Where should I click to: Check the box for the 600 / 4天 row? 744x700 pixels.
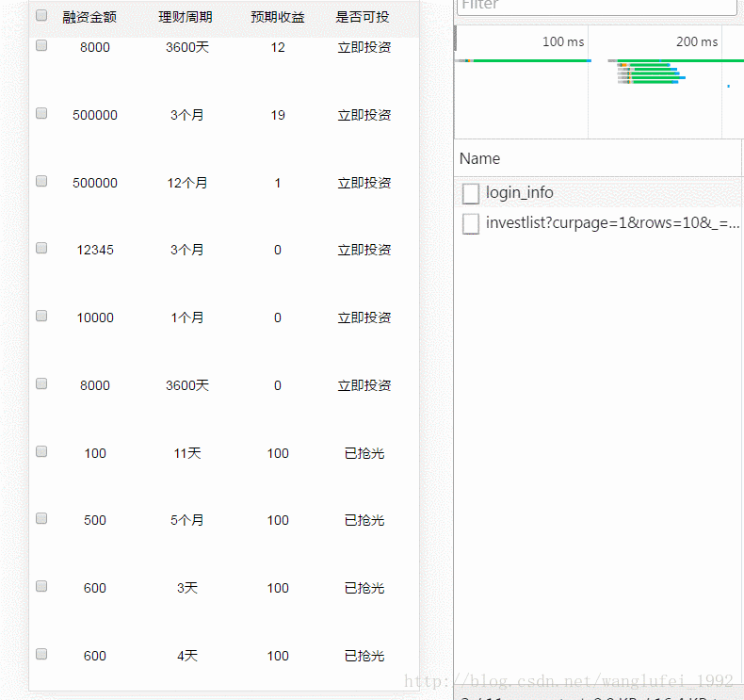[x=41, y=654]
